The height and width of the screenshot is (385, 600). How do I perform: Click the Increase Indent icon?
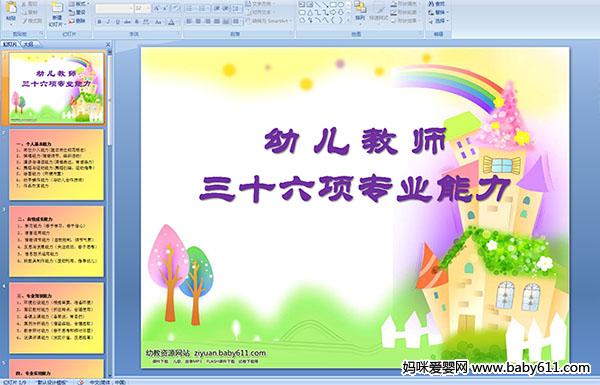click(x=226, y=8)
